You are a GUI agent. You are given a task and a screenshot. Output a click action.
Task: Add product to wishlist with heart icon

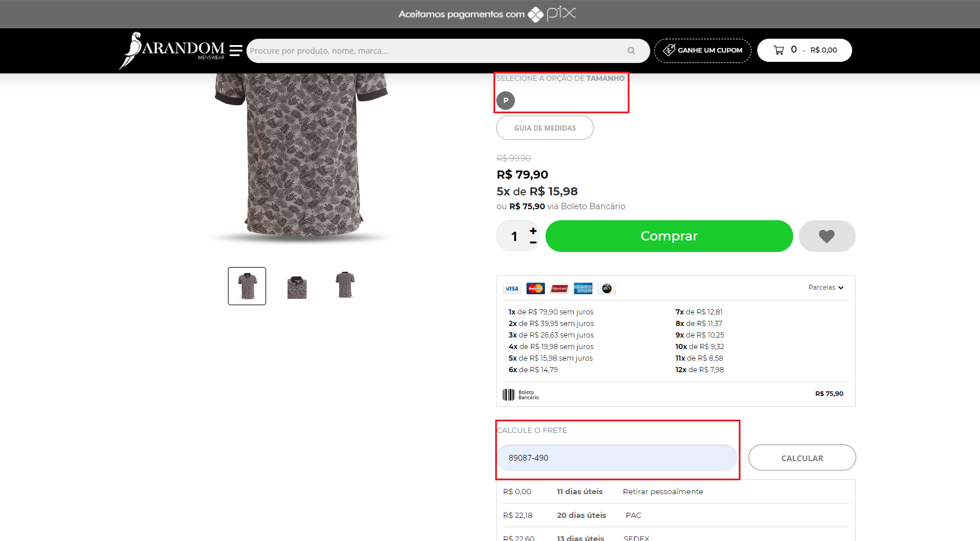pyautogui.click(x=826, y=236)
